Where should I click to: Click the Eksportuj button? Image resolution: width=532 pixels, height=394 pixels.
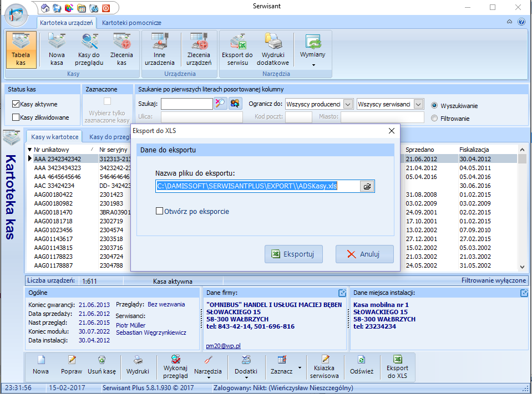tap(293, 254)
